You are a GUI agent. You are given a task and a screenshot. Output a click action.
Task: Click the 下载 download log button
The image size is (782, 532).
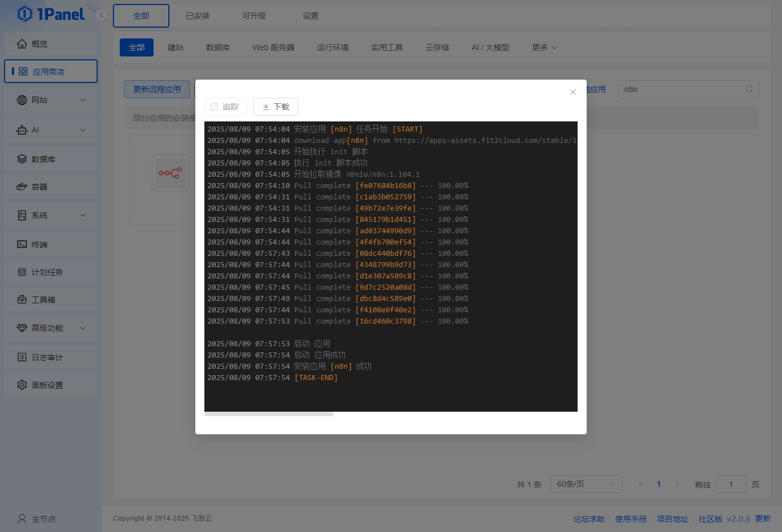point(276,107)
